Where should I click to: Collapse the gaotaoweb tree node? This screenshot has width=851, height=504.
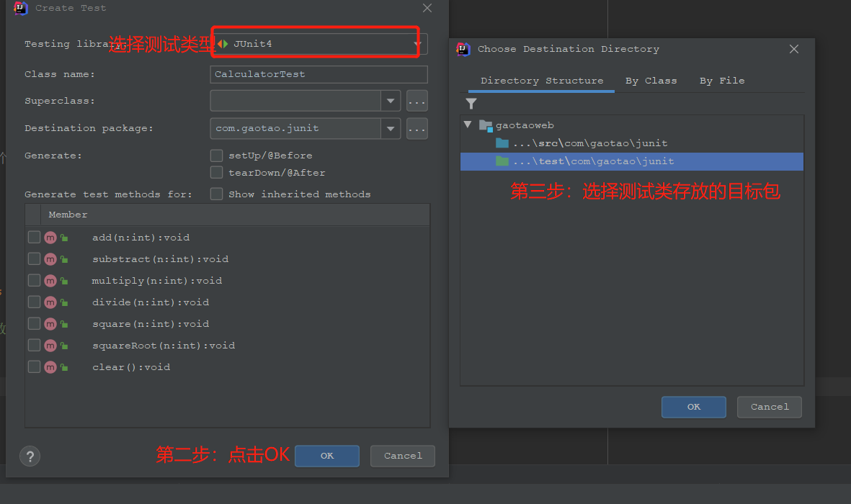tap(467, 124)
